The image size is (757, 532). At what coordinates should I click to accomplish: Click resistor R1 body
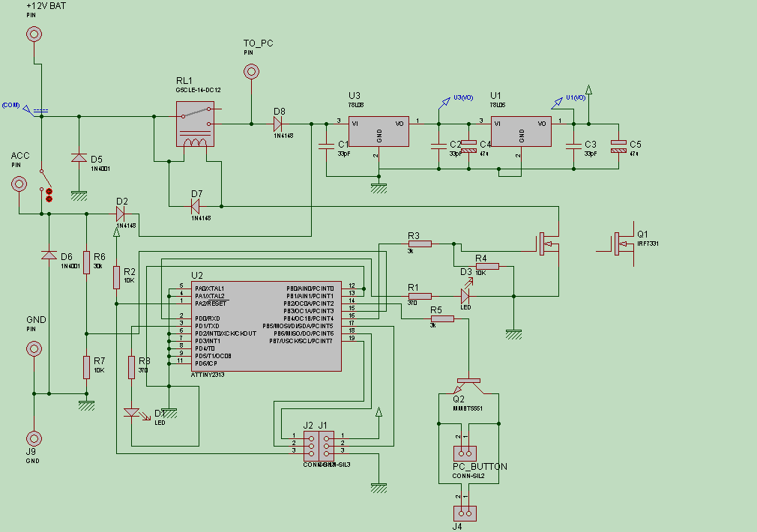[420, 296]
